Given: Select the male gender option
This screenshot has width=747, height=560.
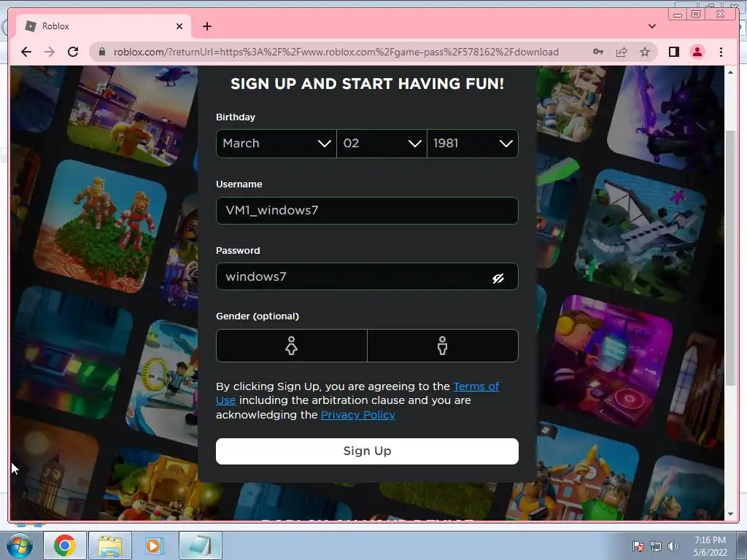Looking at the screenshot, I should [x=443, y=346].
